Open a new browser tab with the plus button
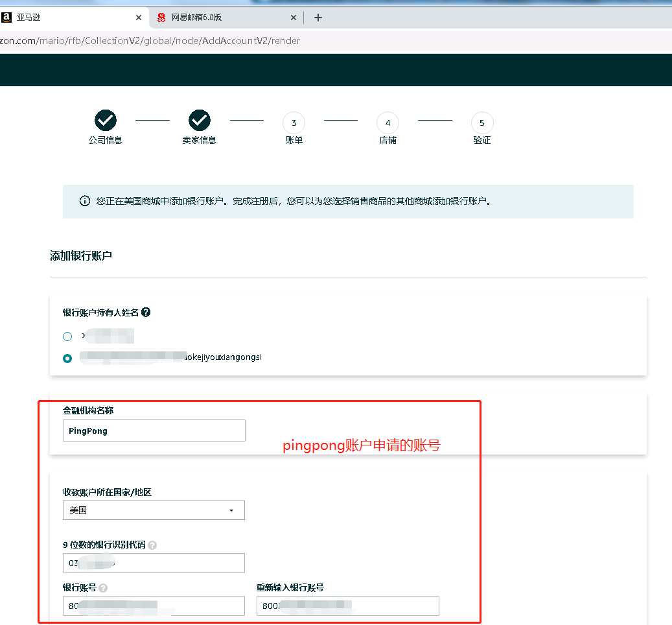The width and height of the screenshot is (672, 625). tap(318, 18)
